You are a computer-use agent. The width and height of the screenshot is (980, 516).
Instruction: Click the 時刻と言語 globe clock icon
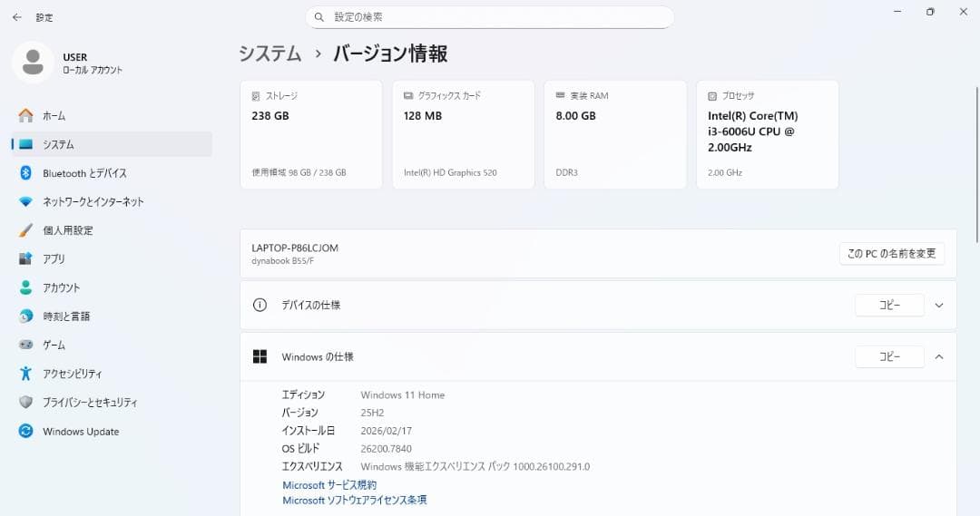[25, 316]
